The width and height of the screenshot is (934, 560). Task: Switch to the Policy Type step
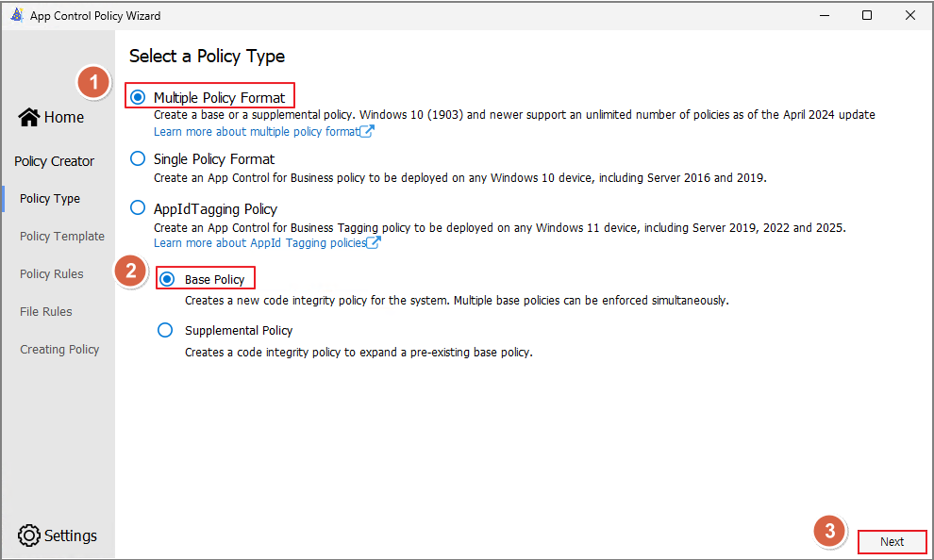click(x=50, y=199)
